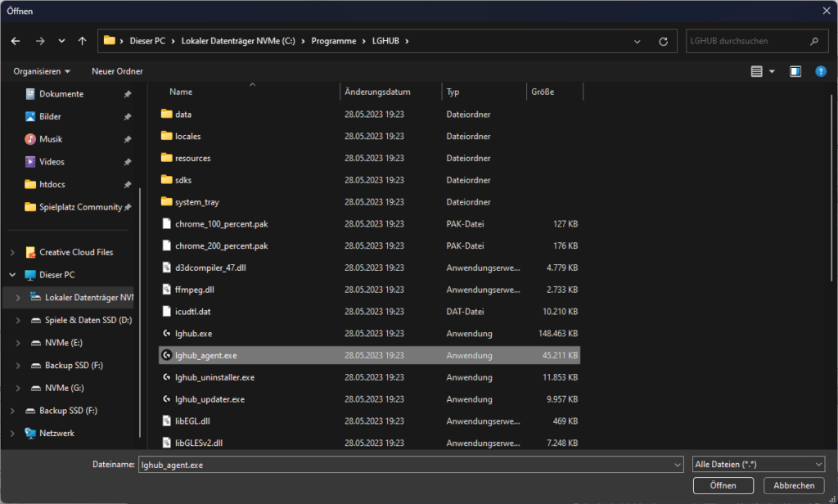The height and width of the screenshot is (504, 838).
Task: Open recent locations chevron next to forward arrow
Action: pyautogui.click(x=62, y=41)
